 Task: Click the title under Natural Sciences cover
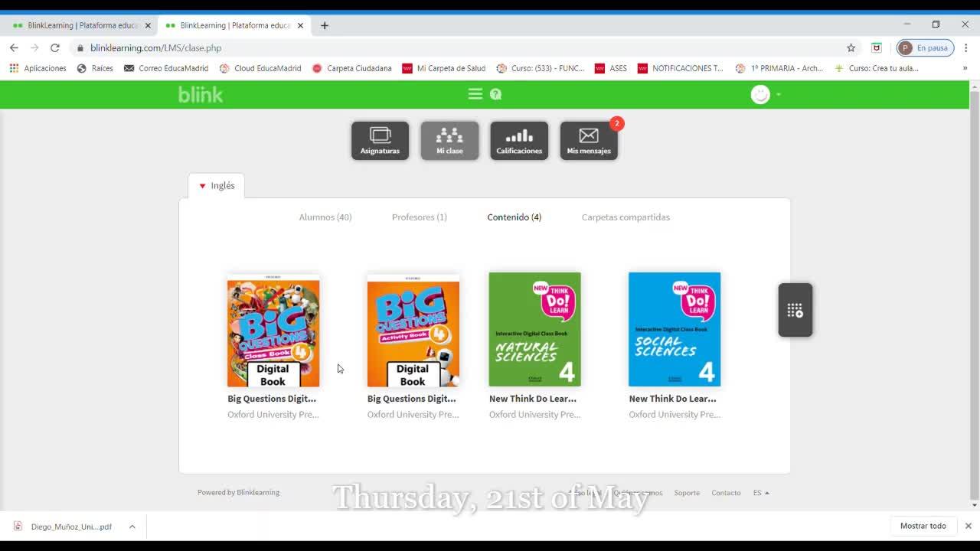(x=533, y=399)
